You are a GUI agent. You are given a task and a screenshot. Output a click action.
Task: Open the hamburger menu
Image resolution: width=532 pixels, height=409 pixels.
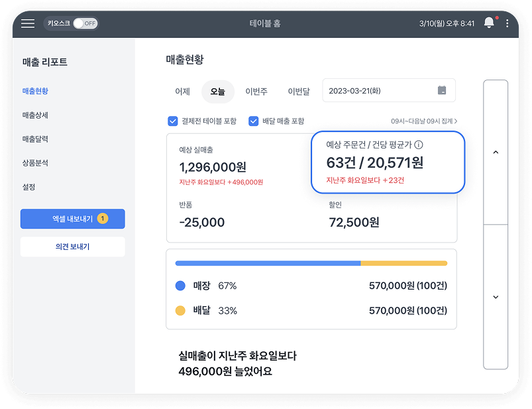[28, 23]
